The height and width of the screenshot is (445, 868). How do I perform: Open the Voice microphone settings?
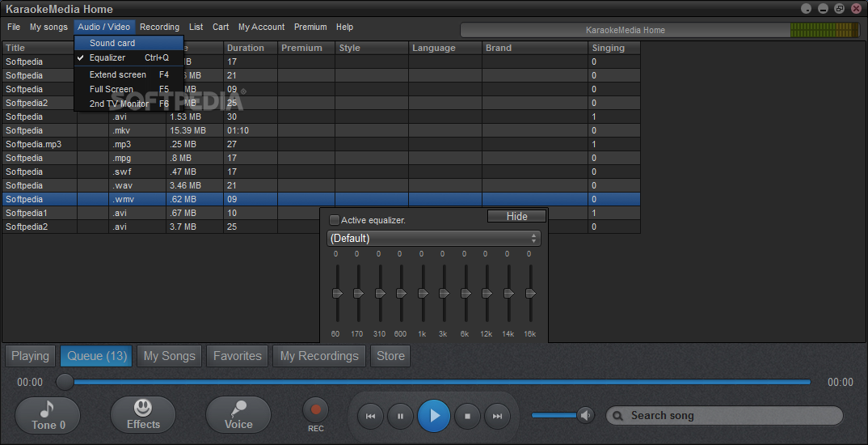tap(238, 416)
